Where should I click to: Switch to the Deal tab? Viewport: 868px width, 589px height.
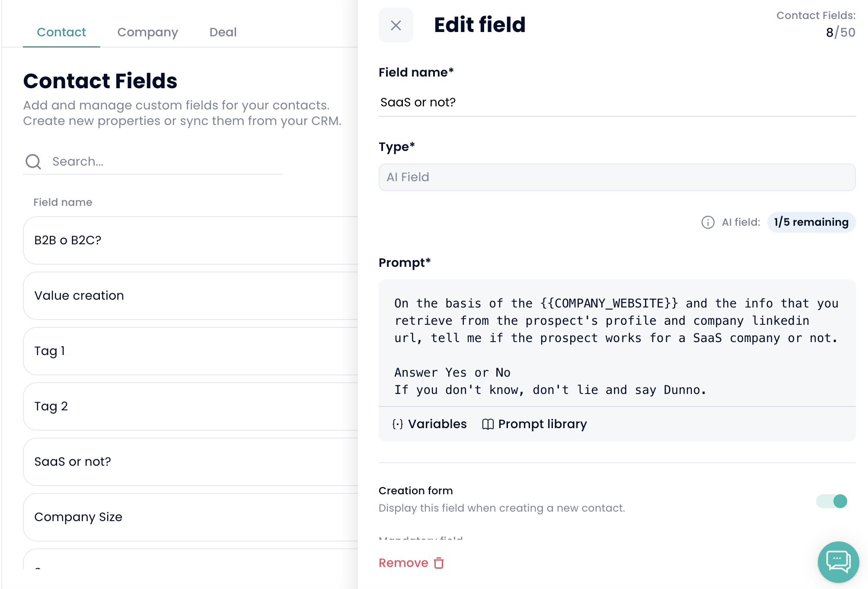tap(223, 32)
